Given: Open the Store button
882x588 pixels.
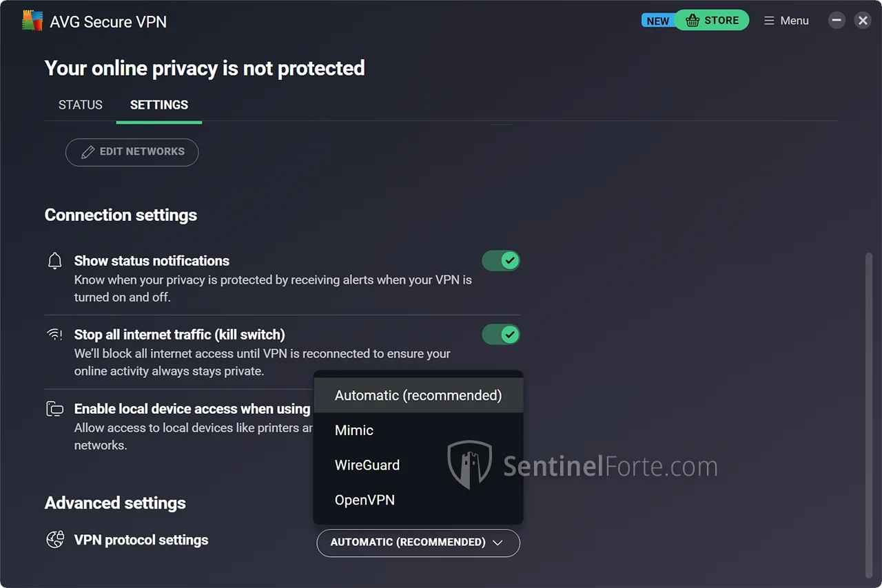Looking at the screenshot, I should pyautogui.click(x=712, y=21).
